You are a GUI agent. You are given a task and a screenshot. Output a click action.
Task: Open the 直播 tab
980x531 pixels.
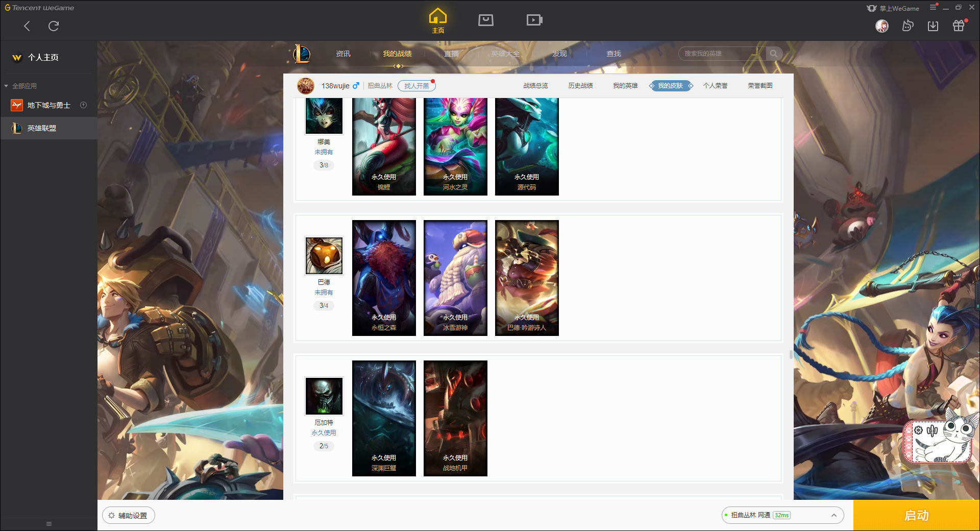coord(451,54)
